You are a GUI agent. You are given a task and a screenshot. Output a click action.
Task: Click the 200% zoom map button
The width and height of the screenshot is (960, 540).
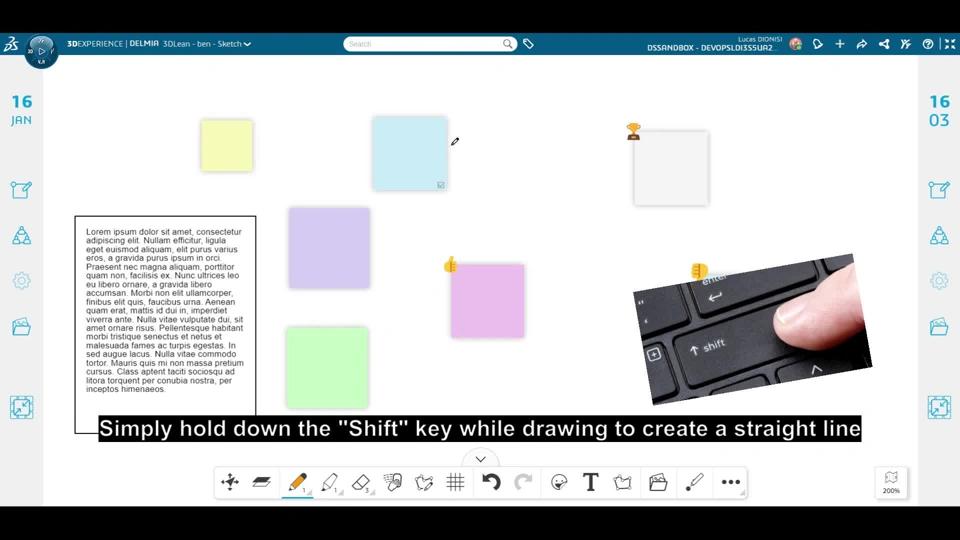[891, 482]
